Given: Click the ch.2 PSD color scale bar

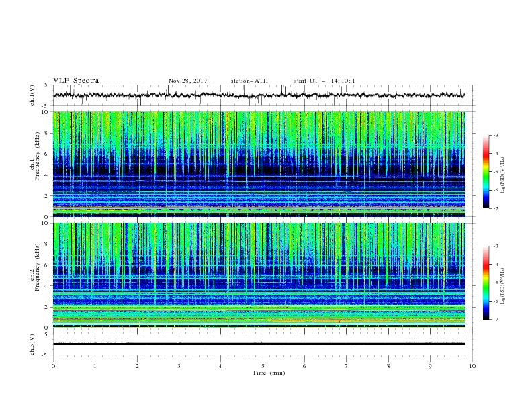Looking at the screenshot, I should pyautogui.click(x=486, y=283).
